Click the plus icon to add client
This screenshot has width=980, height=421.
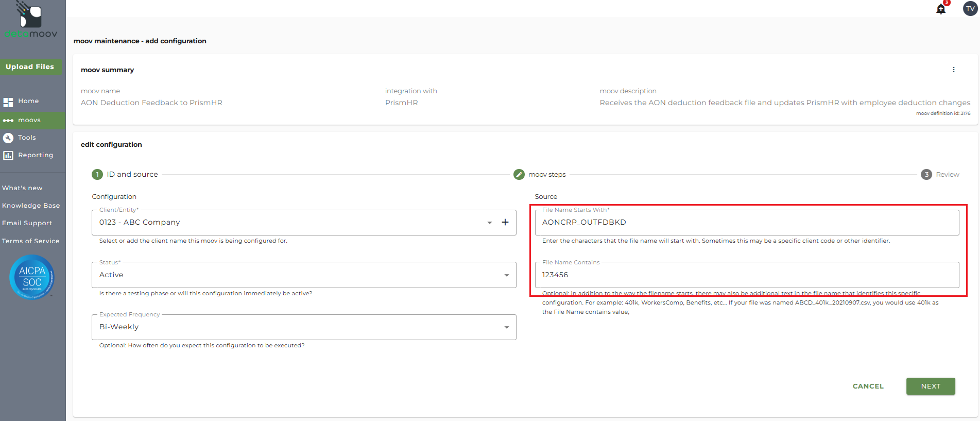tap(505, 222)
